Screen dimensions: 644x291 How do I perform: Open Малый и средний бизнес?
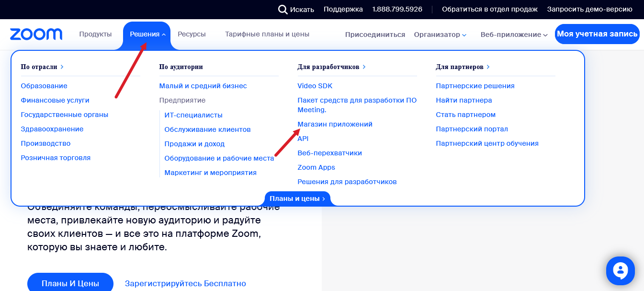203,86
